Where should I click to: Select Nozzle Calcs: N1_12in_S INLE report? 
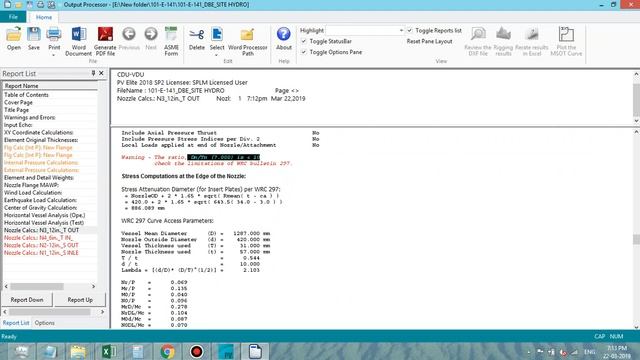pyautogui.click(x=41, y=253)
